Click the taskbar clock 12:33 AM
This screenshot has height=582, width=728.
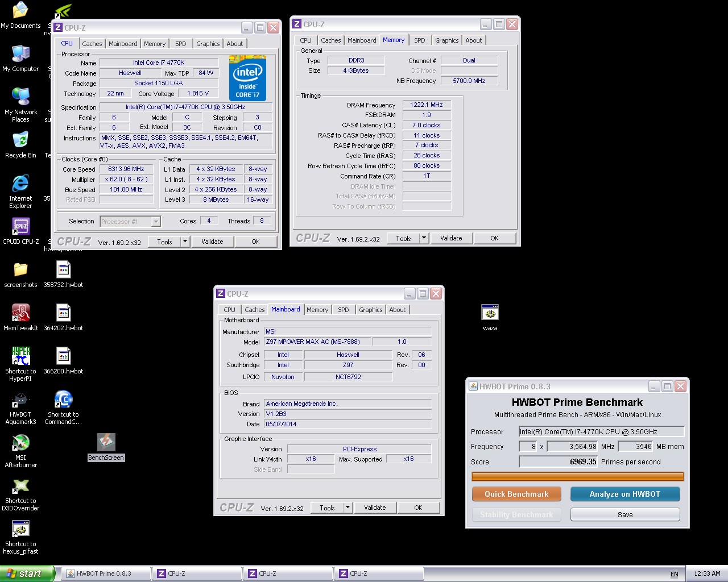click(x=707, y=573)
